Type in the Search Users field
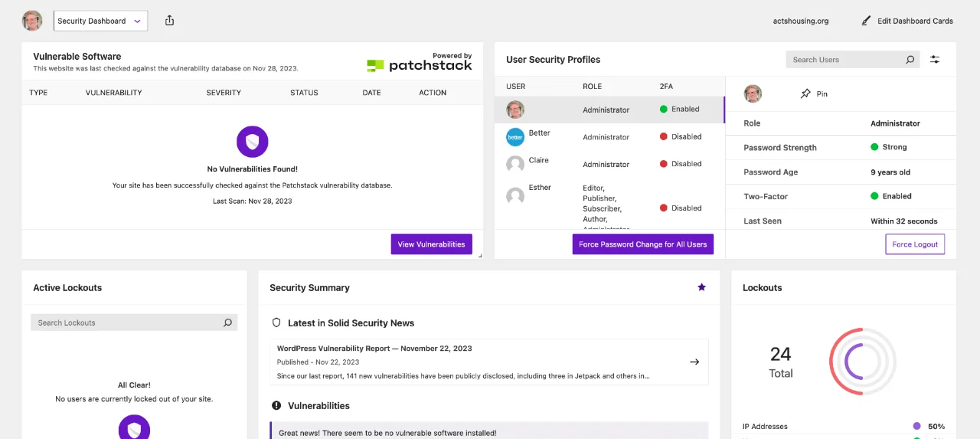The image size is (980, 439). click(842, 60)
